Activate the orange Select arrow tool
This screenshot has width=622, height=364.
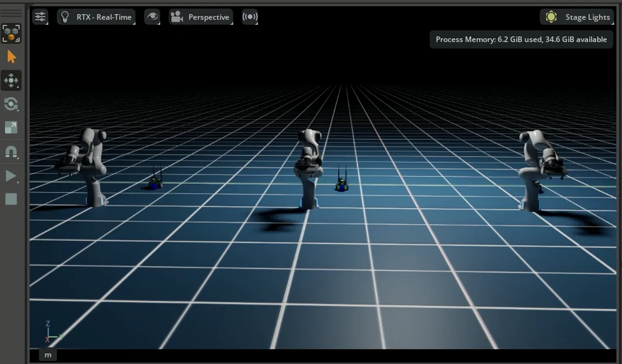click(x=11, y=57)
